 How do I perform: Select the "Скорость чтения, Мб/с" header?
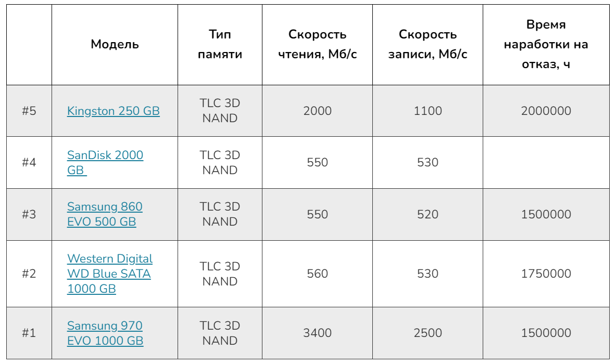tap(317, 44)
